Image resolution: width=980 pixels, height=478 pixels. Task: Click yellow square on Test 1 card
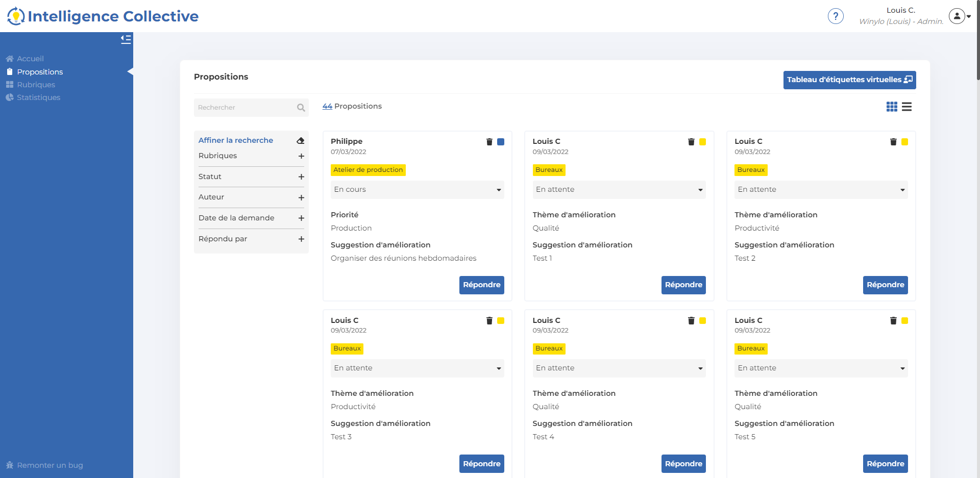[x=703, y=142]
